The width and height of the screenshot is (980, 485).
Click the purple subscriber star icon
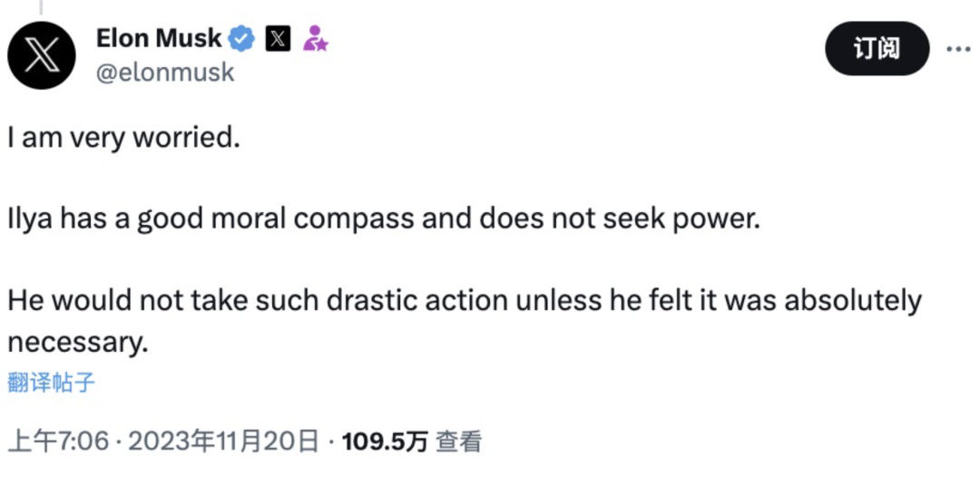pos(315,39)
